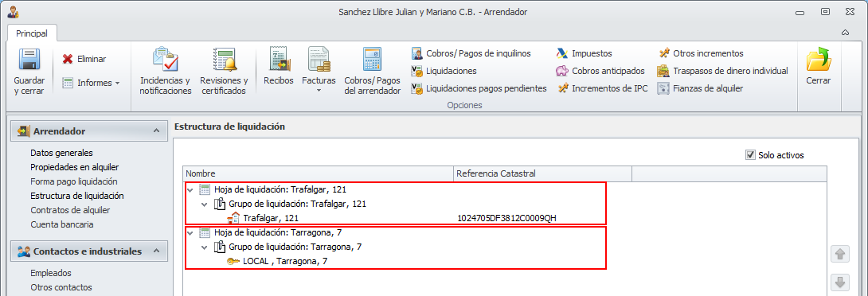Click move down arrow button
The width and height of the screenshot is (868, 296).
coord(840,283)
